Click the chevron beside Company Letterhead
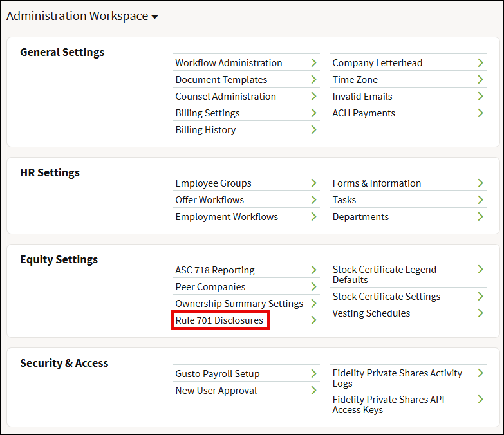 [x=480, y=63]
